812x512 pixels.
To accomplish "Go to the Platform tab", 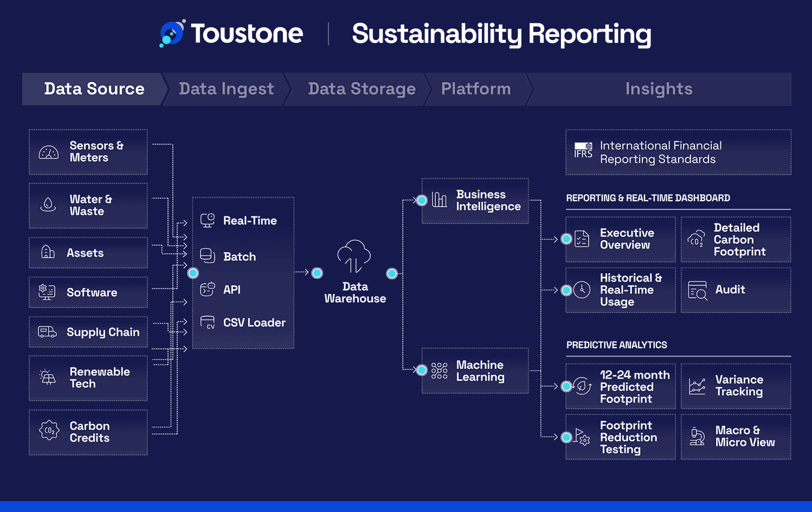I will (476, 89).
